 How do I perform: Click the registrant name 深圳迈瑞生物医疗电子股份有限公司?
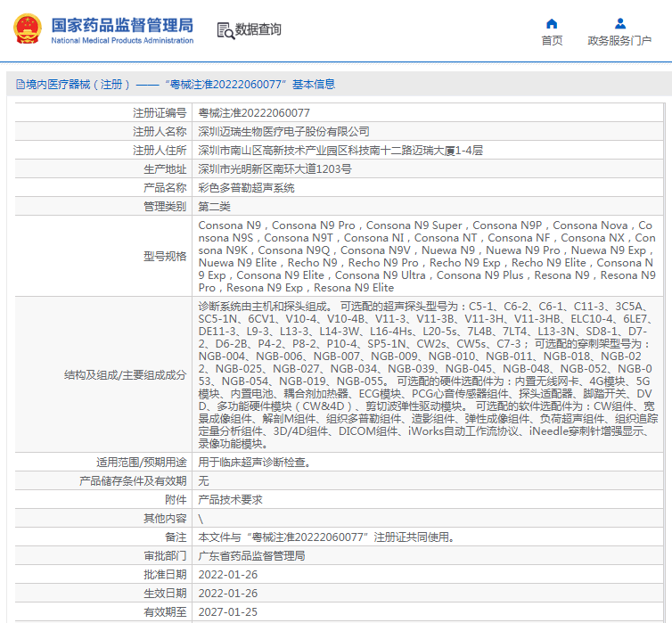point(283,132)
